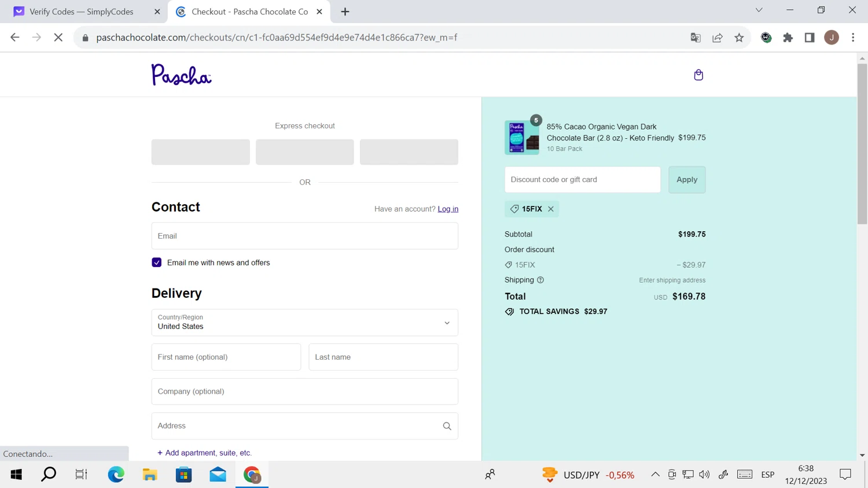
Task: Open the taskbar clock and date
Action: pyautogui.click(x=806, y=475)
